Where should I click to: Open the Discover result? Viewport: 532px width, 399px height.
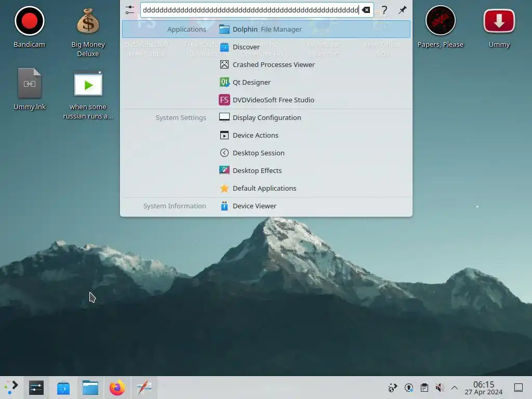tap(266, 47)
